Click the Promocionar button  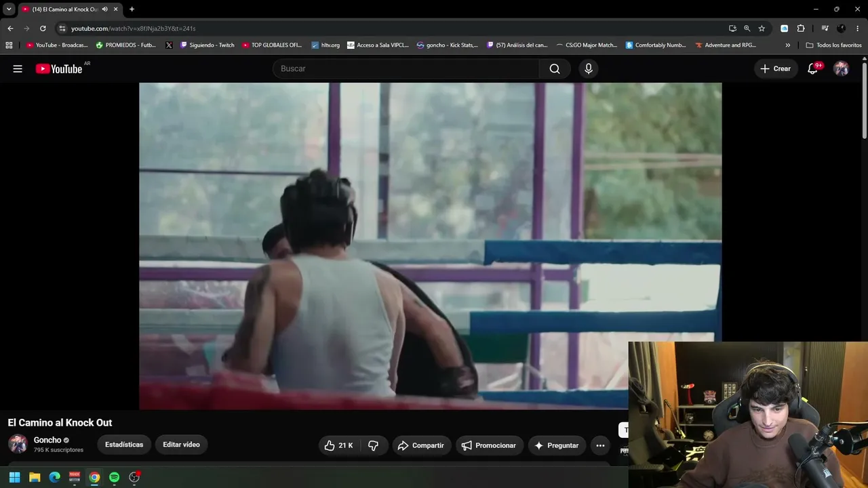(x=489, y=445)
